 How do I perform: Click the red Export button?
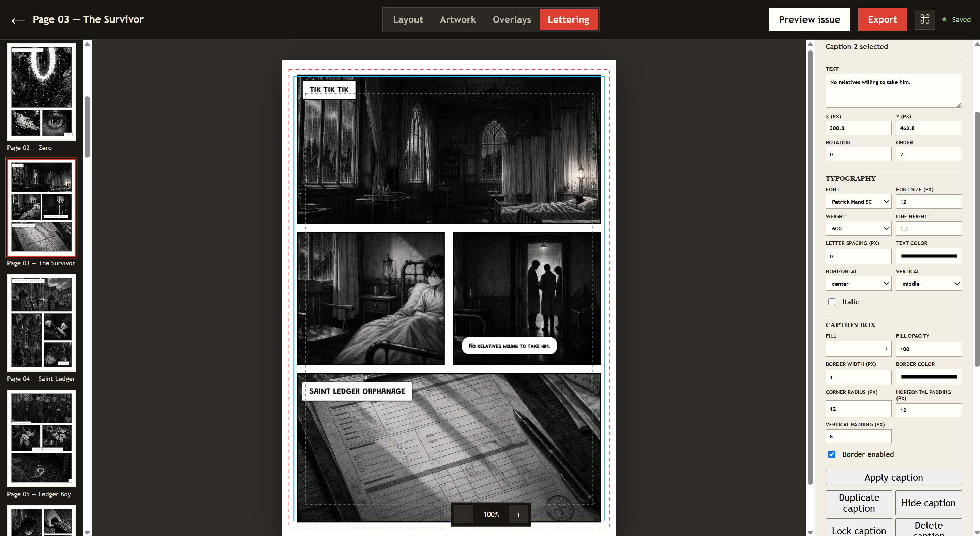pyautogui.click(x=882, y=19)
